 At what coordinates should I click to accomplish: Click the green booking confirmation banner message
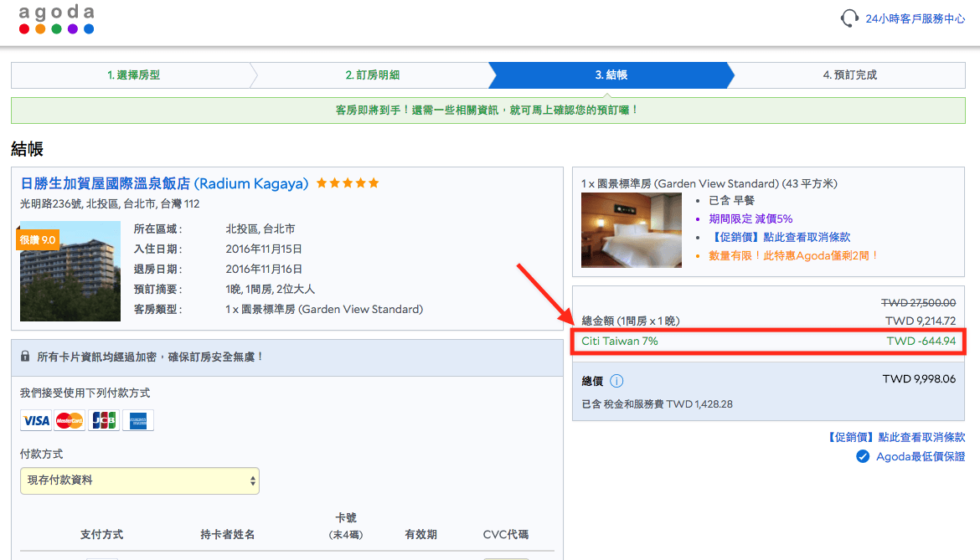point(487,110)
